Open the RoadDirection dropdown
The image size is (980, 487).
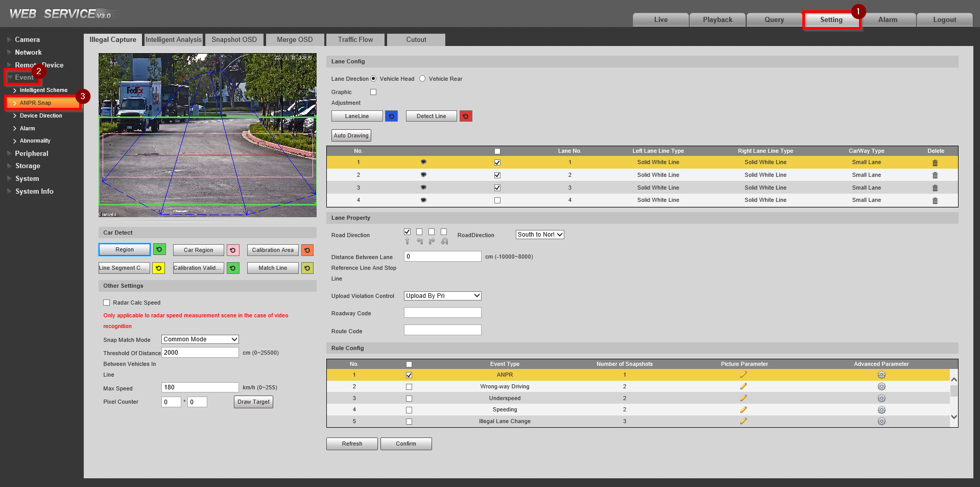point(539,235)
